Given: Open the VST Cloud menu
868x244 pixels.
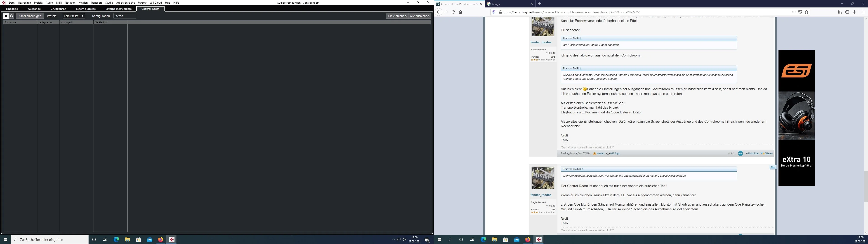Looking at the screenshot, I should point(156,3).
